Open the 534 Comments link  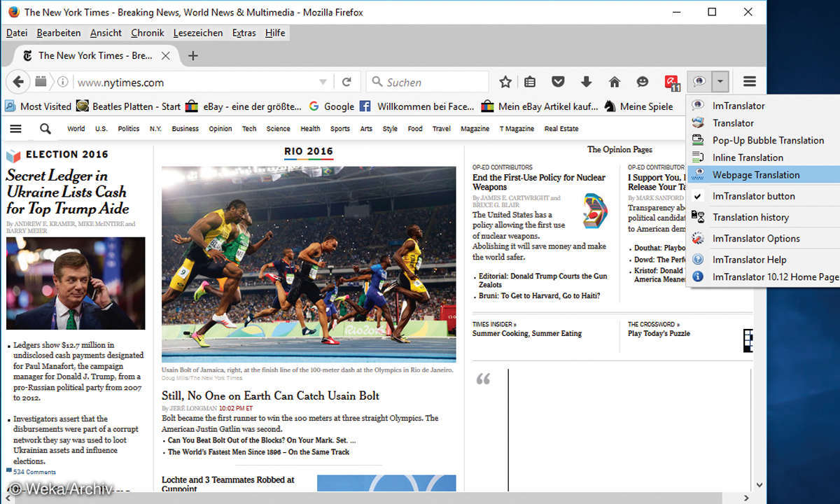33,472
